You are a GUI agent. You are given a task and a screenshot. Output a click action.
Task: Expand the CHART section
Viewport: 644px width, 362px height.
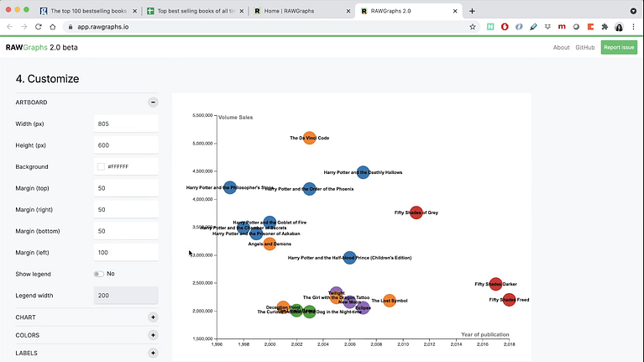[x=153, y=317]
